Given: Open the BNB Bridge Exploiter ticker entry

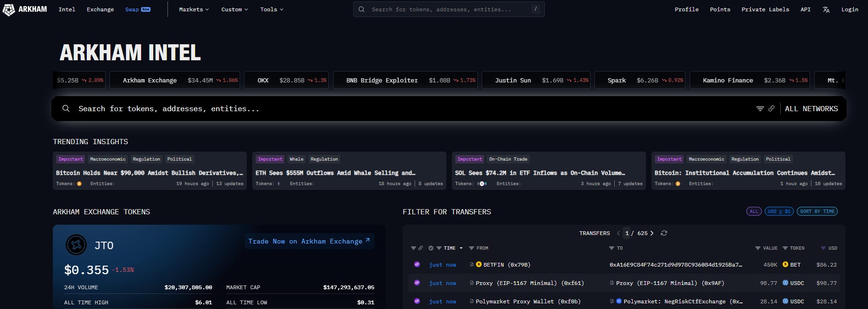Looking at the screenshot, I should pyautogui.click(x=405, y=80).
